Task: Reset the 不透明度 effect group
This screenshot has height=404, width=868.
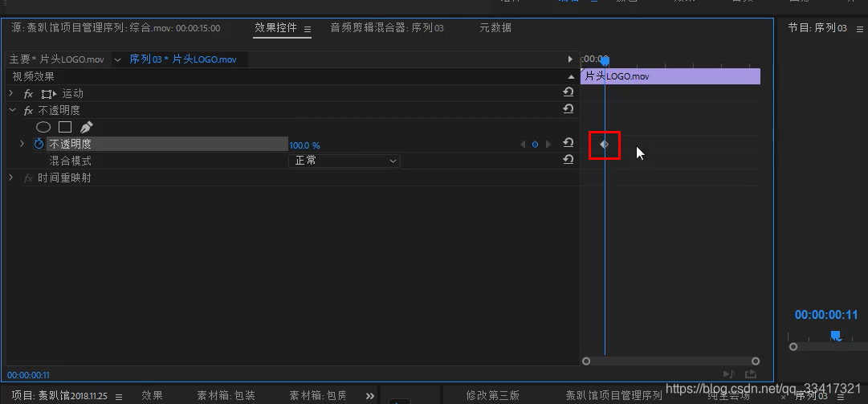Action: [568, 109]
